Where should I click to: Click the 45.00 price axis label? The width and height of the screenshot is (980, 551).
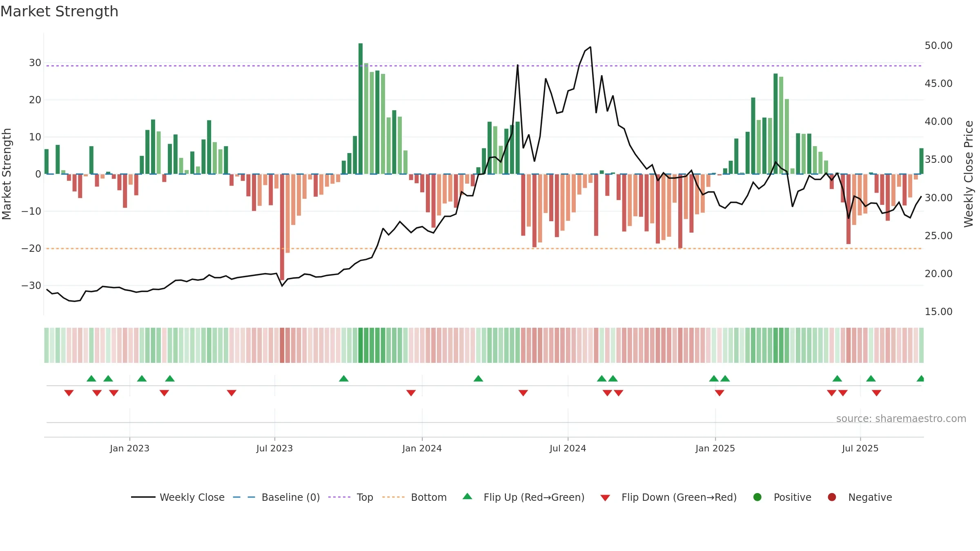pyautogui.click(x=938, y=84)
